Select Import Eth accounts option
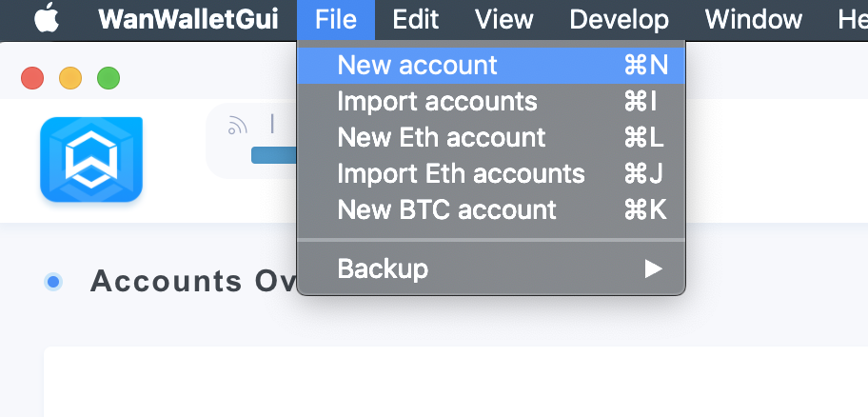868x417 pixels. point(491,173)
